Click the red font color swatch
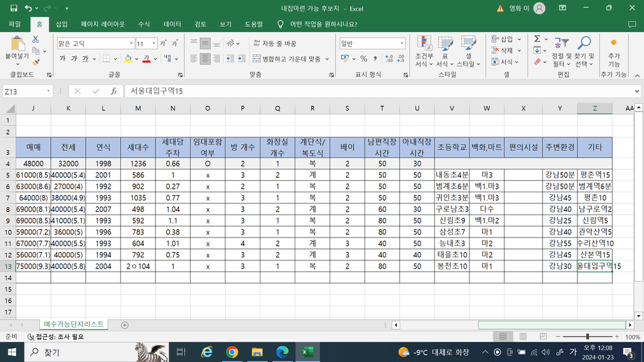The image size is (644, 362). [x=147, y=59]
